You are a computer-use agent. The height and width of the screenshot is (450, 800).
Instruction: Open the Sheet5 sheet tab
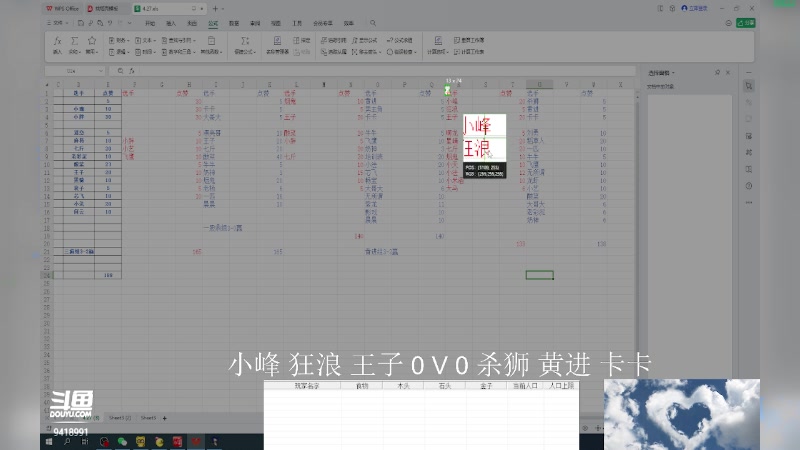point(148,418)
